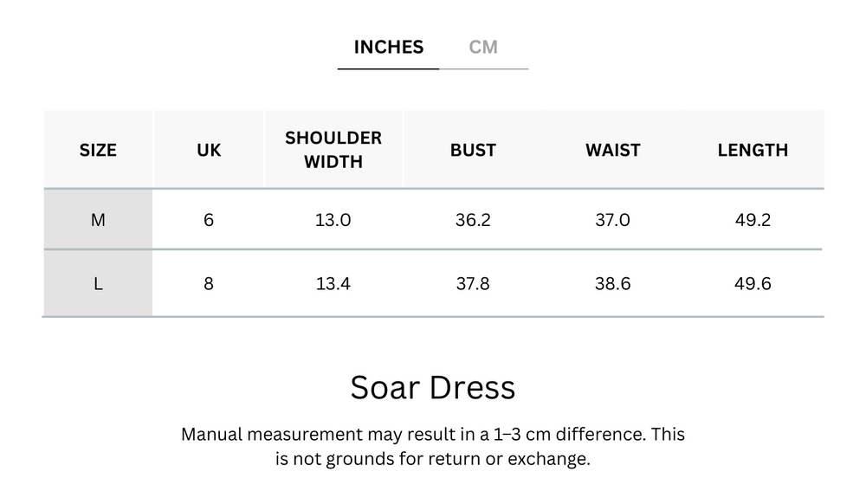Click the waist value 38.6 for size L
Image resolution: width=866 pixels, height=504 pixels.
(x=612, y=282)
